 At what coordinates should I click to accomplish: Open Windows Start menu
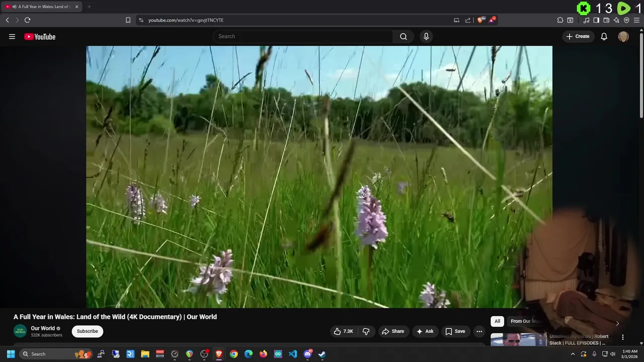[11, 354]
